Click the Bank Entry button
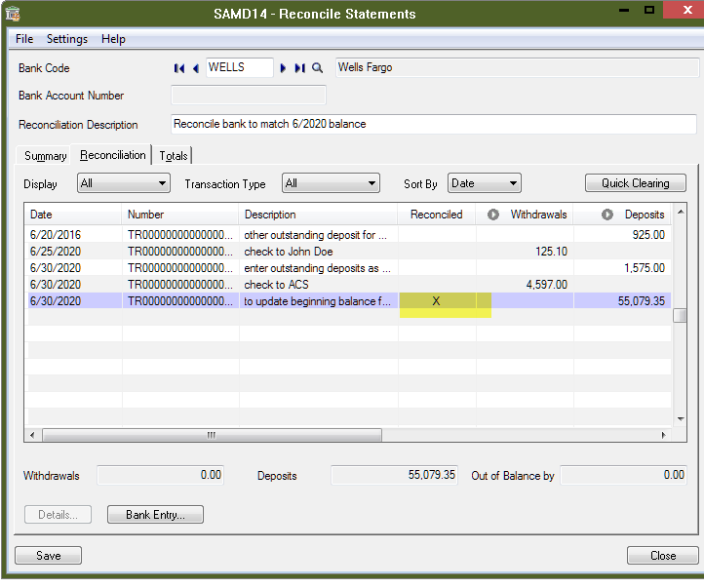 click(155, 515)
